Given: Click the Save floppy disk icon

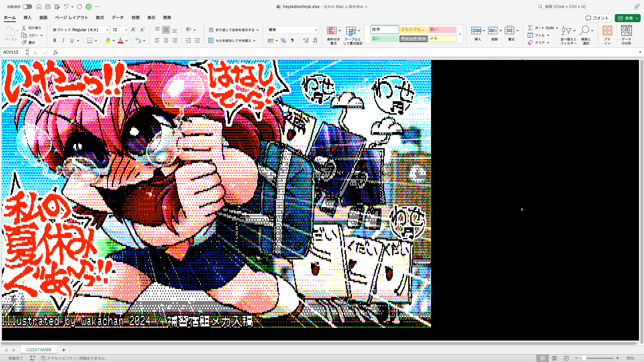Looking at the screenshot, I should click(48, 7).
